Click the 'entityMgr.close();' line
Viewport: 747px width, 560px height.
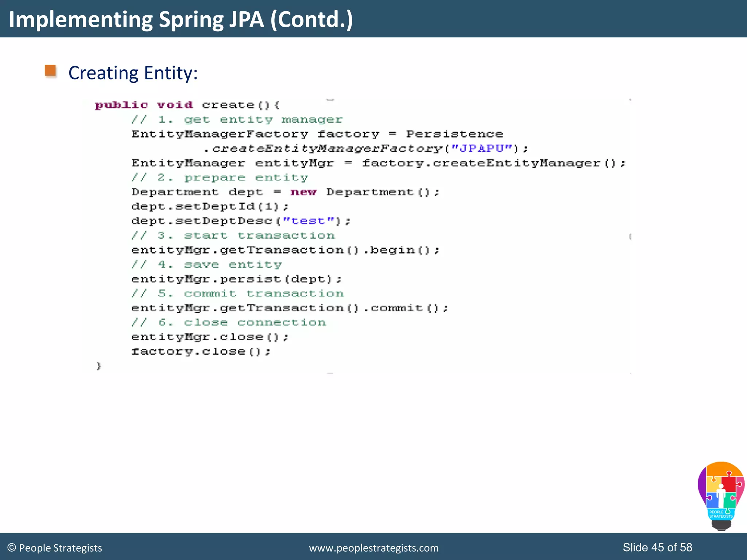pyautogui.click(x=210, y=337)
